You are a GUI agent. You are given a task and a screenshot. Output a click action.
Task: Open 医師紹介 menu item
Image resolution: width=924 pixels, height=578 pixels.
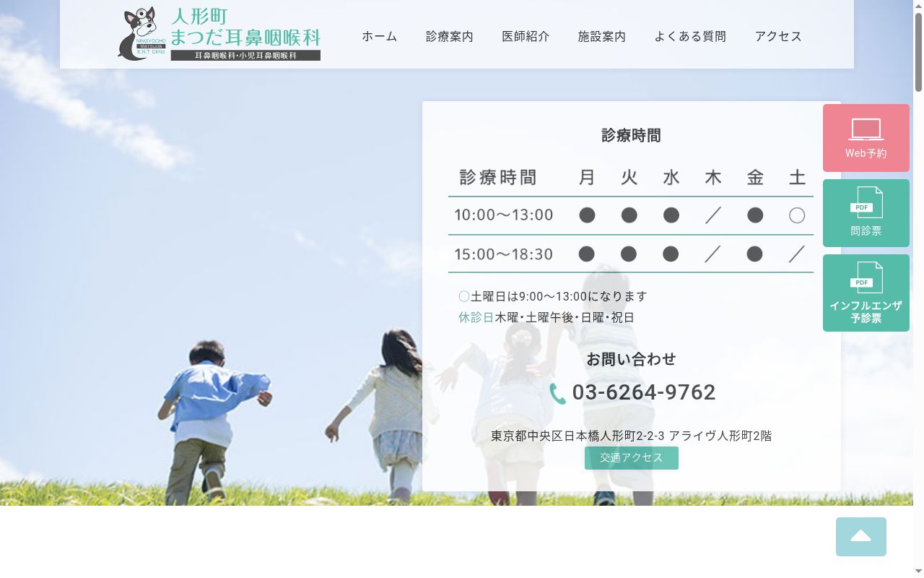[x=526, y=36]
